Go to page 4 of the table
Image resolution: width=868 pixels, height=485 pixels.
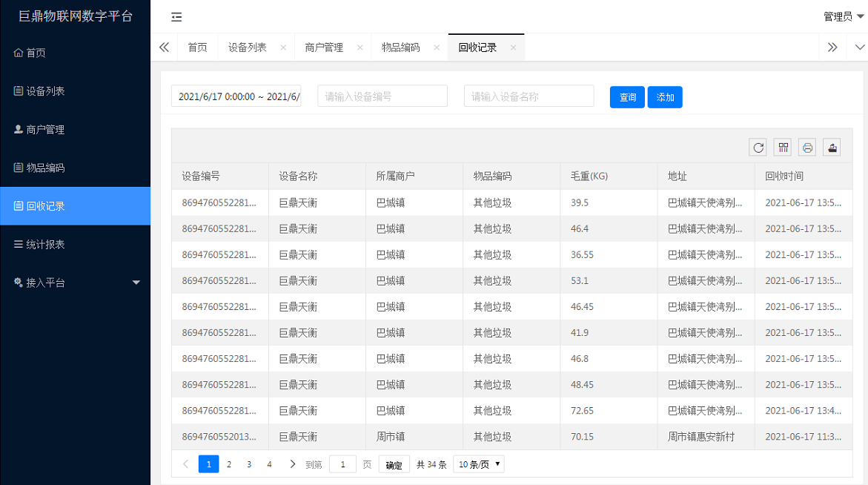(270, 464)
